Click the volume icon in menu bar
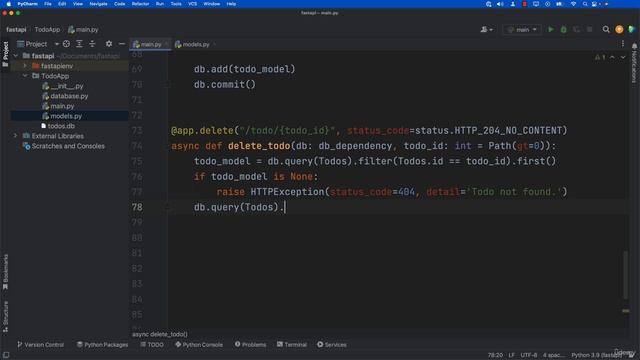Viewport: 640px width, 360px height. pyautogui.click(x=500, y=4)
